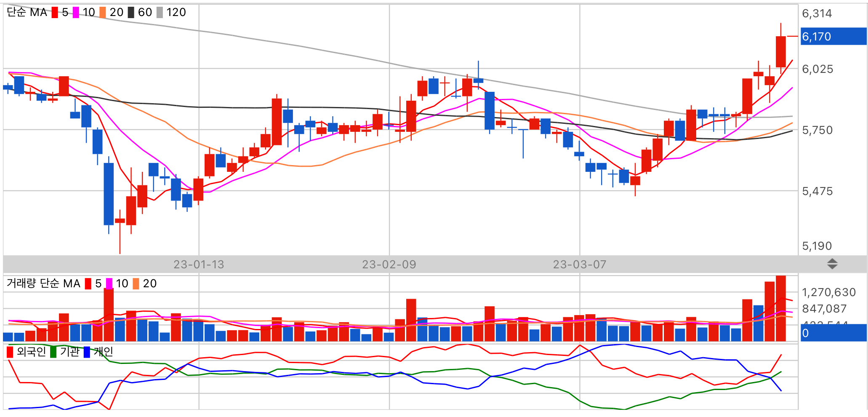Click the 1,270,630 volume axis label

pos(829,292)
